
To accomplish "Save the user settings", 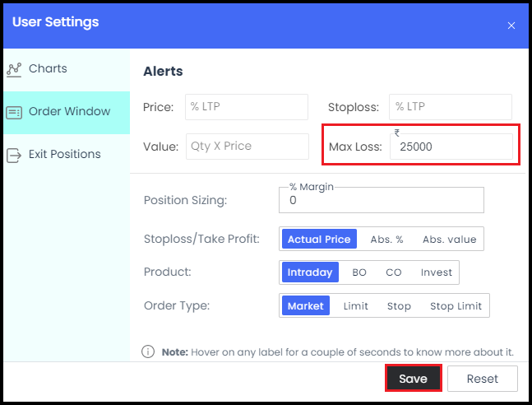I will (413, 378).
